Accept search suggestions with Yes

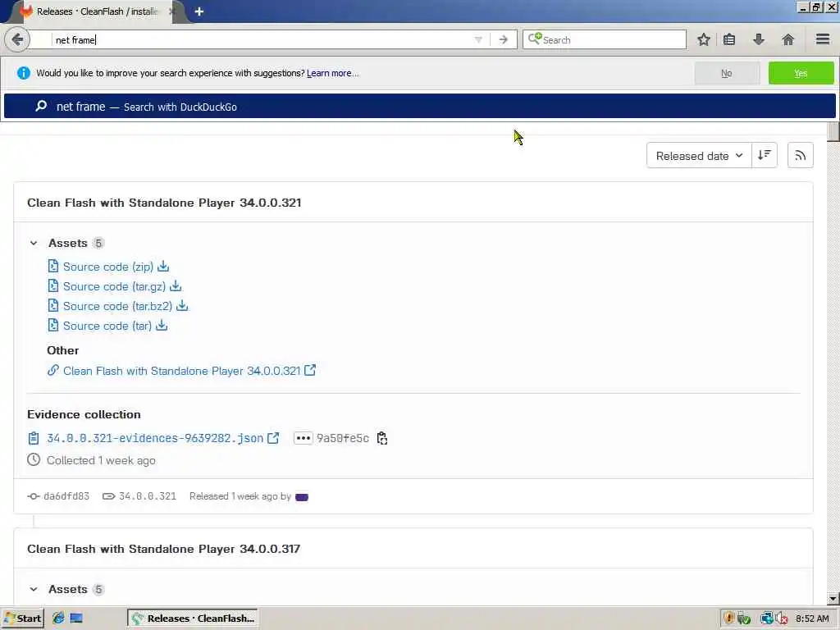coord(801,73)
